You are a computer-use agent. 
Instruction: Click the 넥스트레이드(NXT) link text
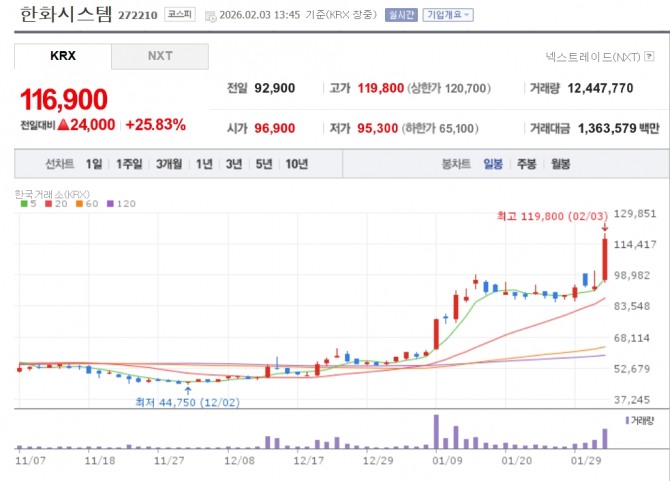tap(593, 57)
